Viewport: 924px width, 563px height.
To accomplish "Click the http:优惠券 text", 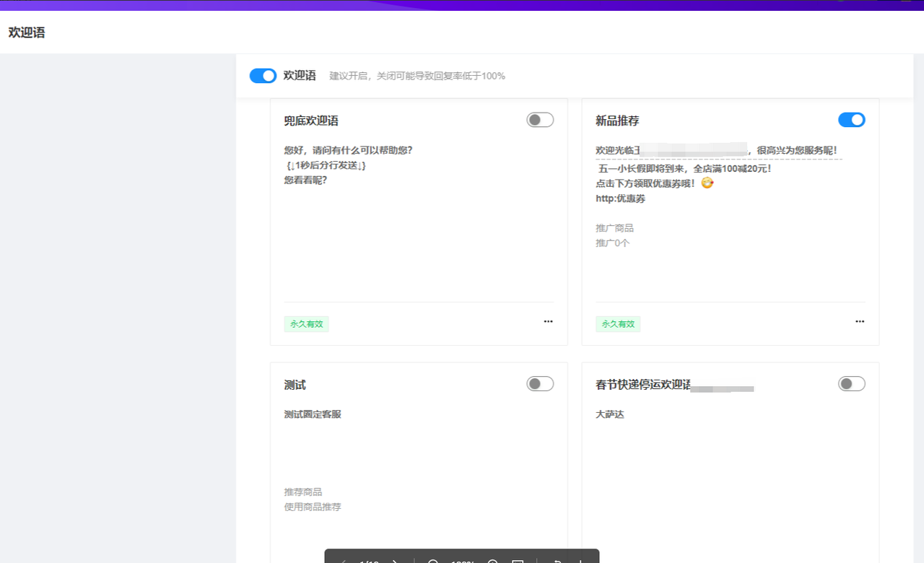I will click(621, 198).
